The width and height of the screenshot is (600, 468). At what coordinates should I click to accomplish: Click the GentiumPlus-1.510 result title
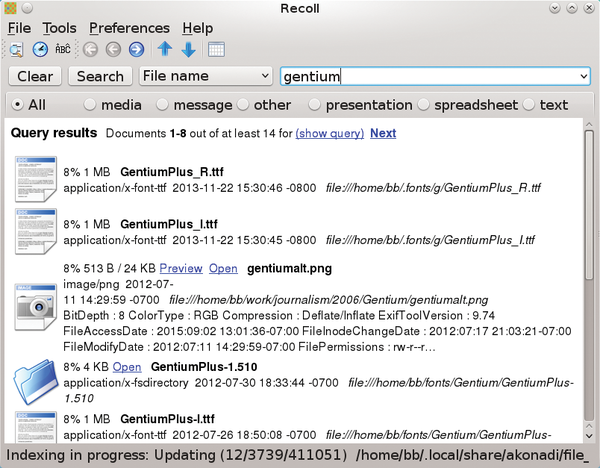(x=204, y=367)
